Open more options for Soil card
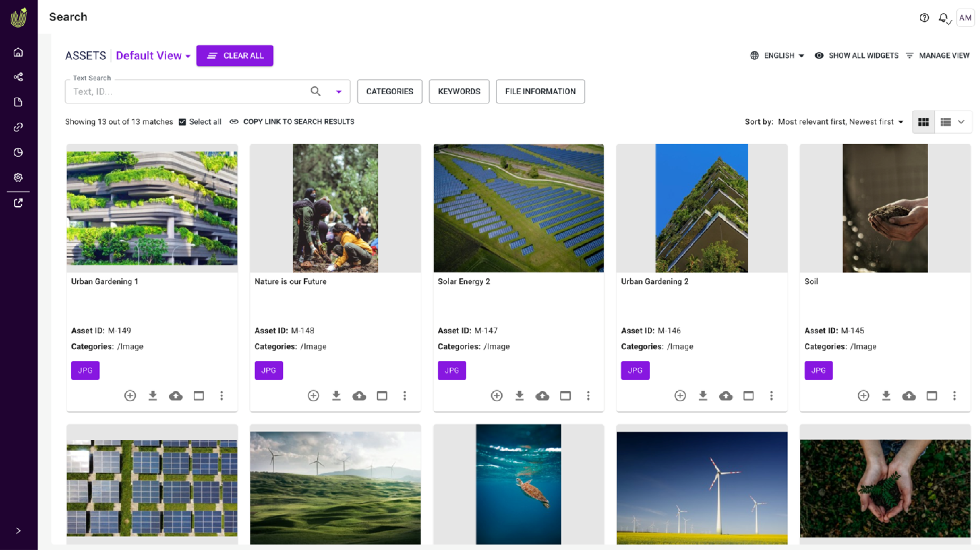Viewport: 980px width, 550px height. point(955,396)
